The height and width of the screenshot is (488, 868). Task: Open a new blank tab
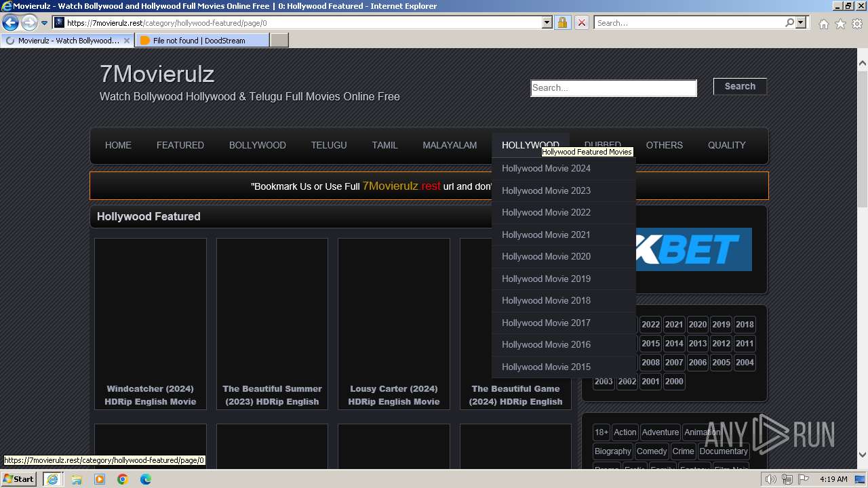click(x=279, y=41)
